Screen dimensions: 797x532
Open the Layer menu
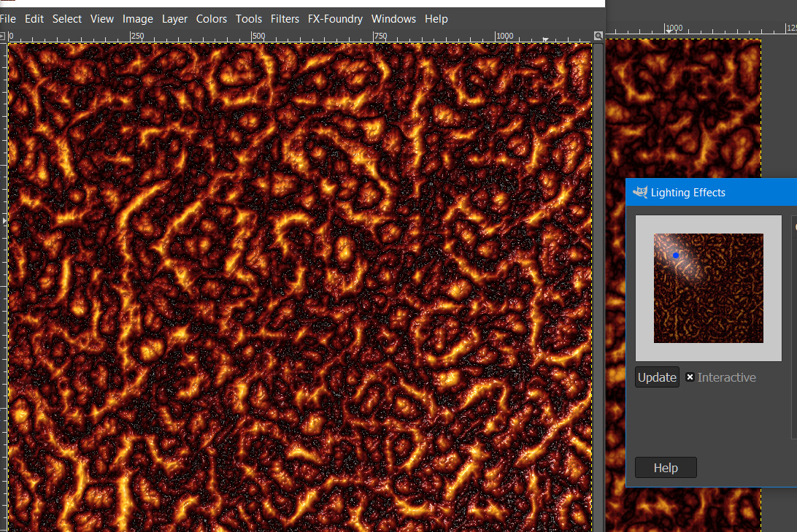pos(174,19)
